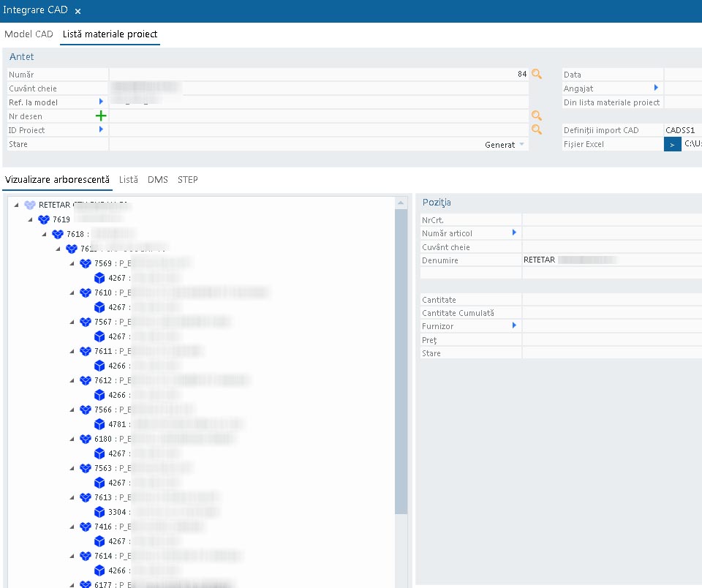Click the Fișier Excel browse button
702x588 pixels.
coord(672,144)
